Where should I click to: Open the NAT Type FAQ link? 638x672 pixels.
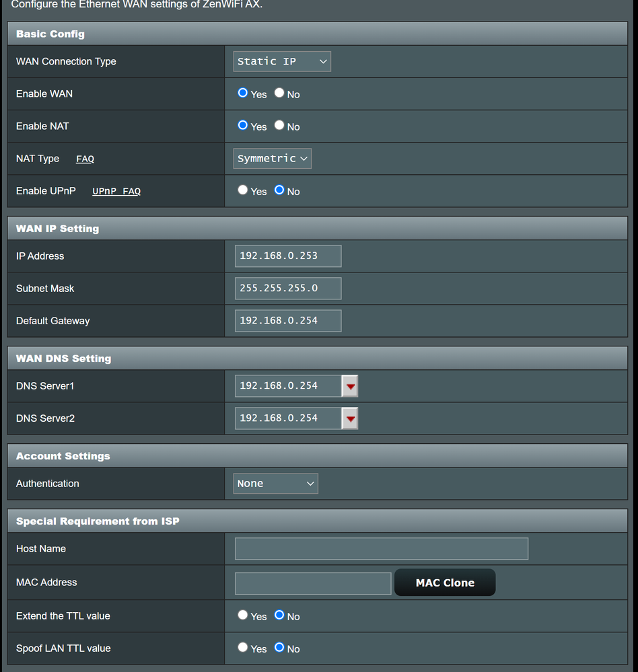(x=85, y=159)
